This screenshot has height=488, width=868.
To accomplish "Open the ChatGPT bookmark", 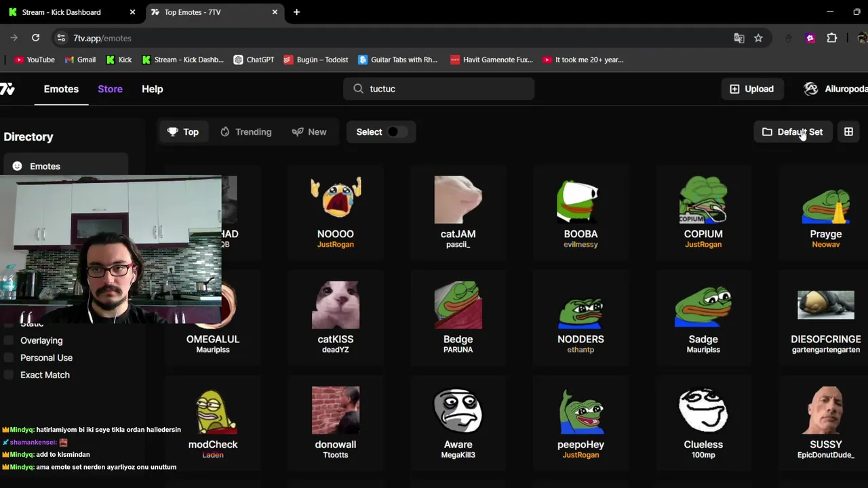I will (x=254, y=60).
